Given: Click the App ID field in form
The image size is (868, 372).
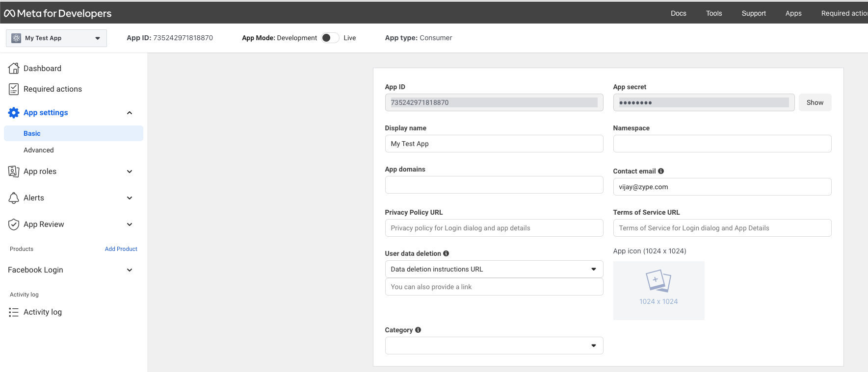Looking at the screenshot, I should click(494, 102).
